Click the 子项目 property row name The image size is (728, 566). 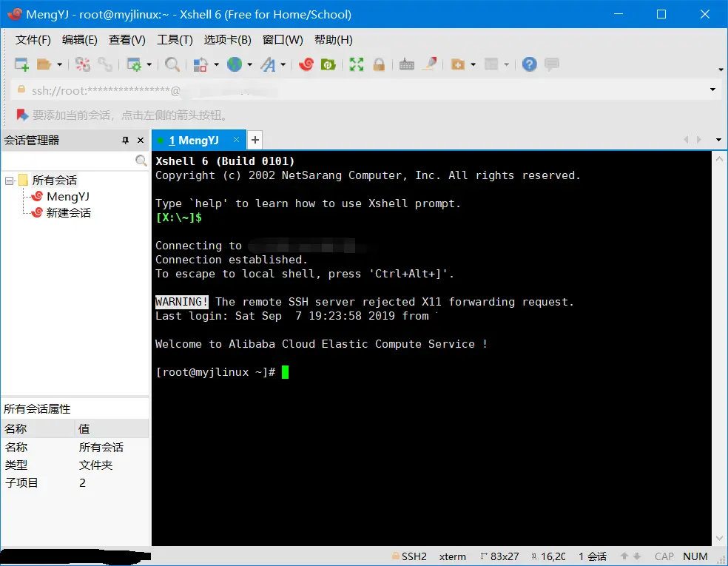tap(21, 483)
